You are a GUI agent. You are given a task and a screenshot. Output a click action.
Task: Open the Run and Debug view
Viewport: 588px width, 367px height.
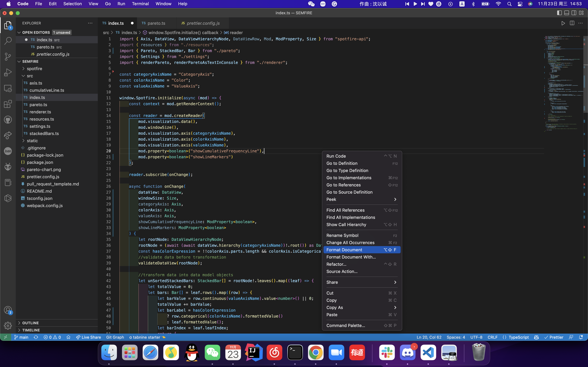[8, 72]
